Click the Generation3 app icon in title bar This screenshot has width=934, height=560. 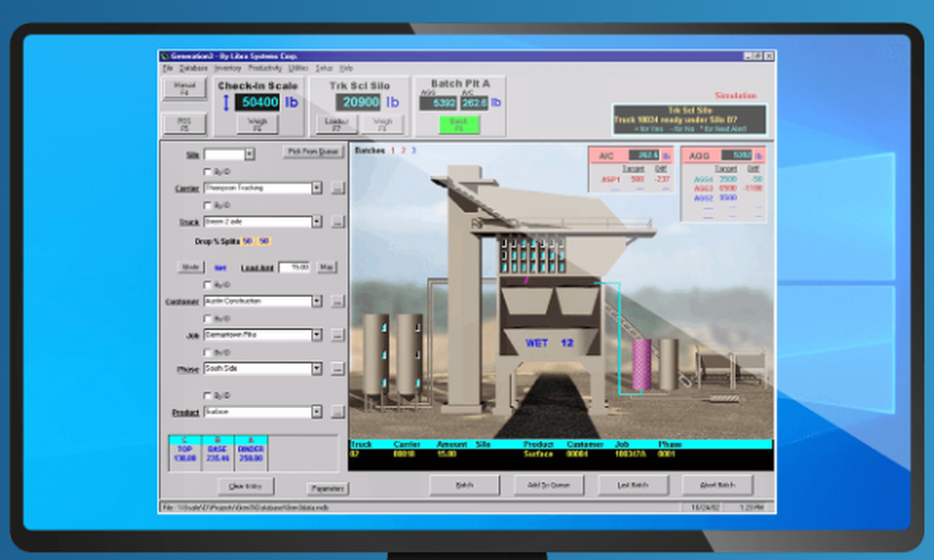tap(165, 56)
